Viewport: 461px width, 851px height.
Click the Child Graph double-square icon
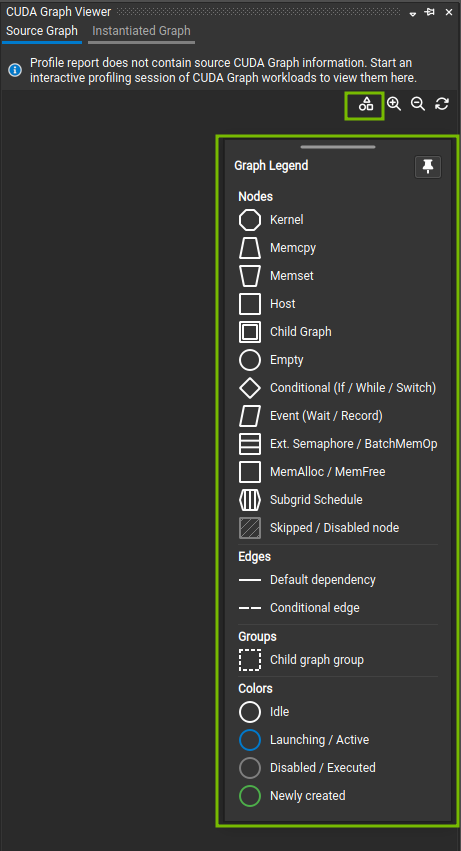250,332
